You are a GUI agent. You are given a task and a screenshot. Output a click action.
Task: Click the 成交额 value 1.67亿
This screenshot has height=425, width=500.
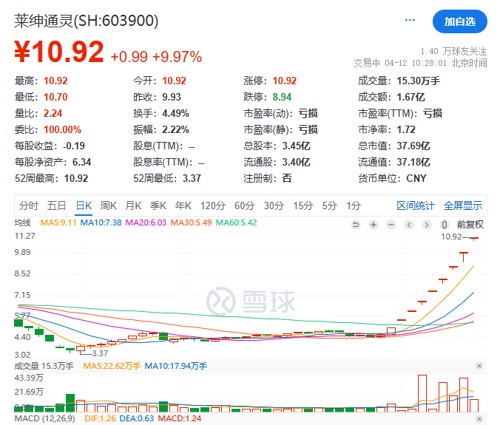[411, 97]
